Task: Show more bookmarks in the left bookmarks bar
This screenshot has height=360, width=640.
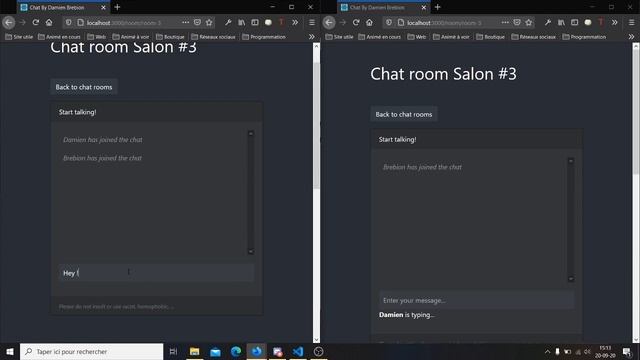Action: coord(312,37)
